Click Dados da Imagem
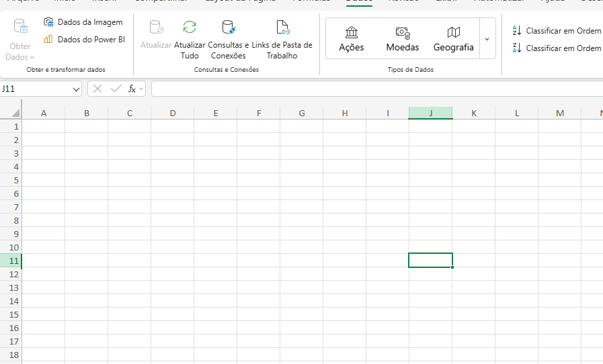603x364 pixels. pyautogui.click(x=83, y=22)
